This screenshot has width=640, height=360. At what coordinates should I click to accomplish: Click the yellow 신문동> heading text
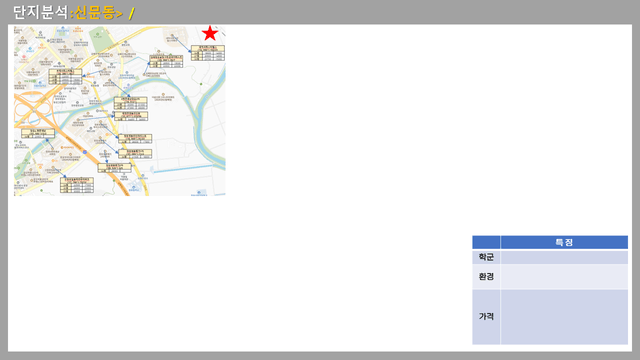click(96, 13)
